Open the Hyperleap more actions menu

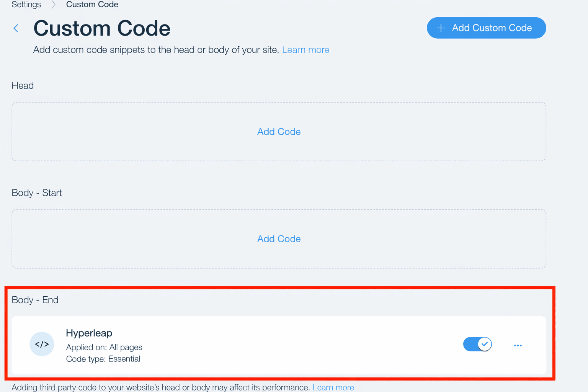point(518,345)
